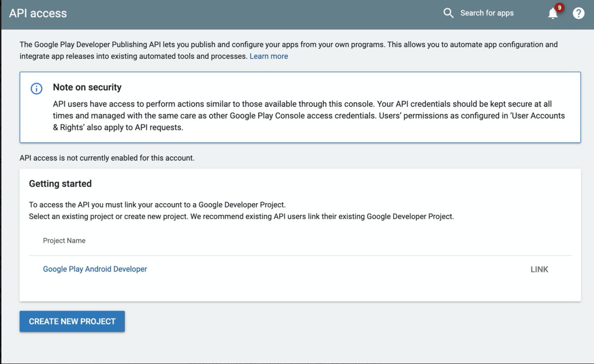Click the CREATE NEW PROJECT button
This screenshot has height=364, width=594.
(72, 321)
